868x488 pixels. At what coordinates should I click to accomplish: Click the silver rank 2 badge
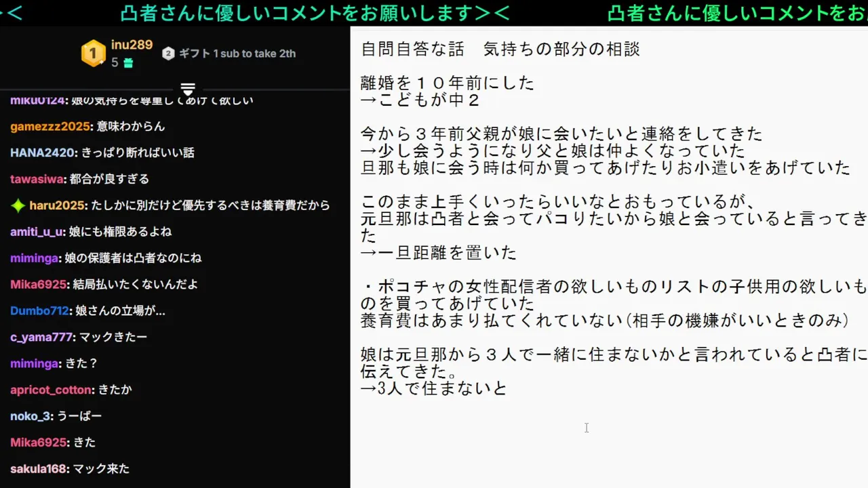click(168, 54)
